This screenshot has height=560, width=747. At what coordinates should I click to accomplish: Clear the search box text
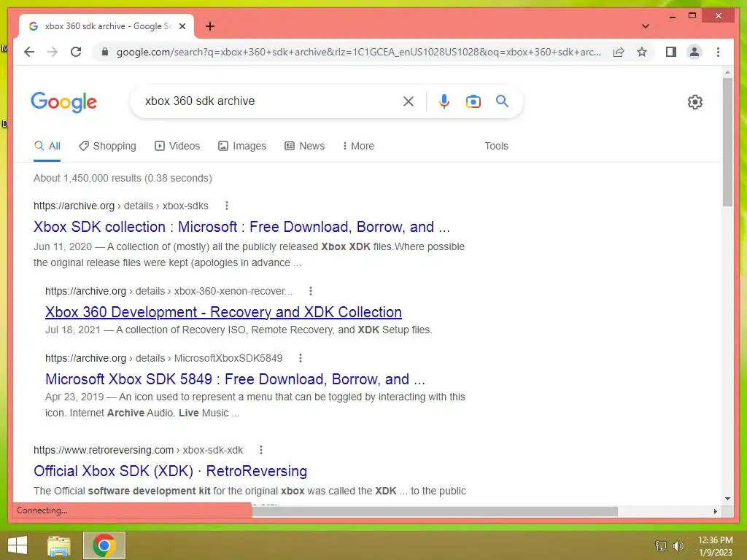pos(409,101)
